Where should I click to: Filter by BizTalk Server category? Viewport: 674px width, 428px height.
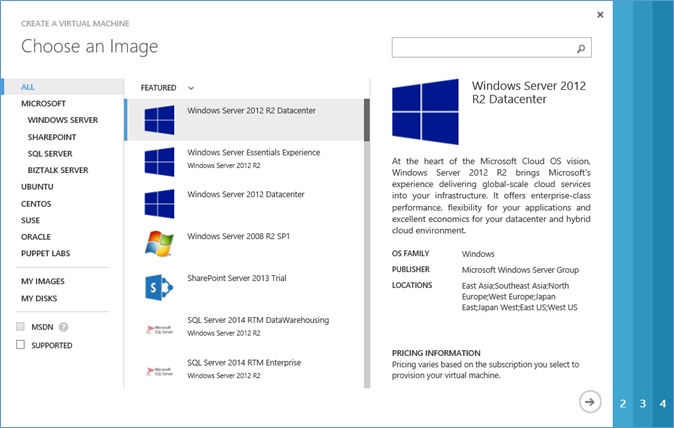click(58, 170)
